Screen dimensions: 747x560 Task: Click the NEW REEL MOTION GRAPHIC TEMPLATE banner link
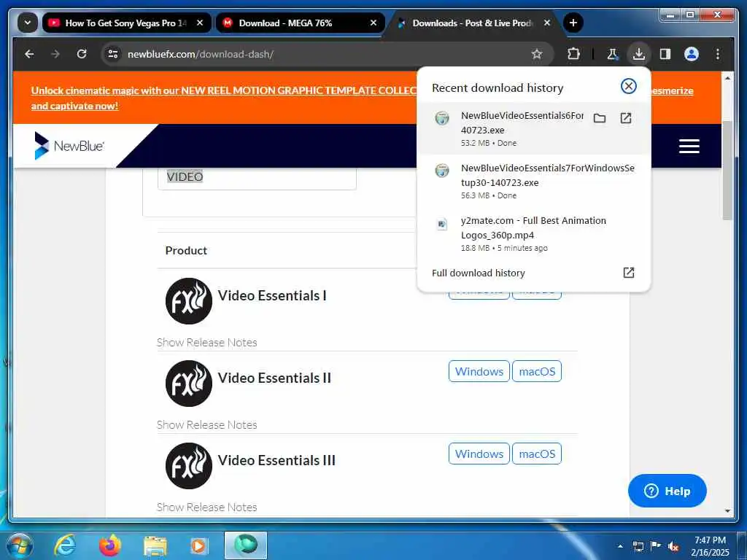tap(224, 98)
